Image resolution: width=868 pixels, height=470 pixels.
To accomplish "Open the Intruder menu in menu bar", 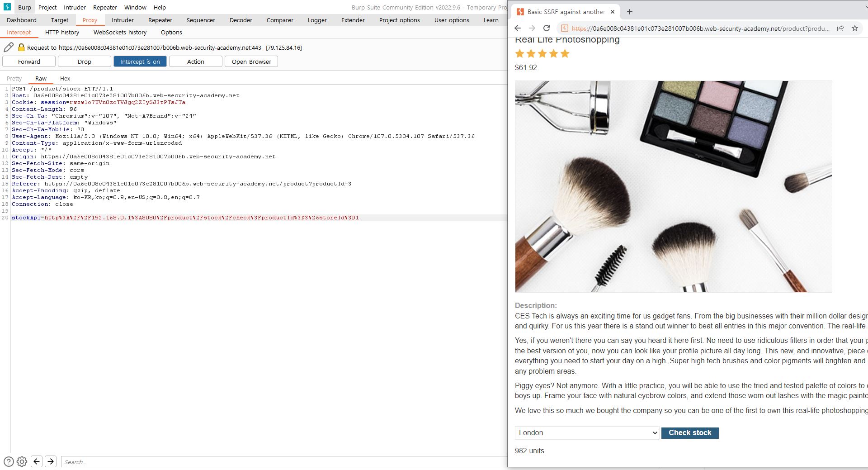I will pos(75,7).
